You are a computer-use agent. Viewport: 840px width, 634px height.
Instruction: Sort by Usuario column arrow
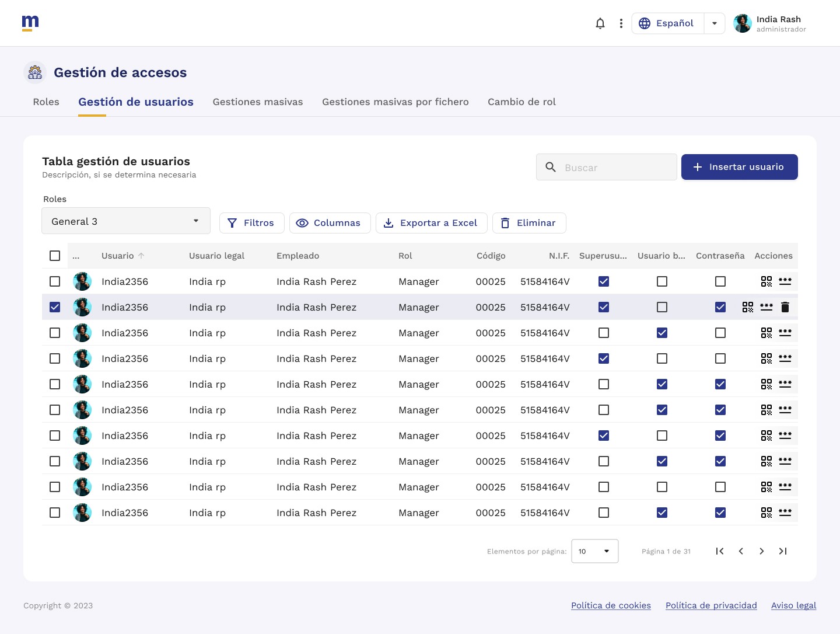pyautogui.click(x=141, y=256)
